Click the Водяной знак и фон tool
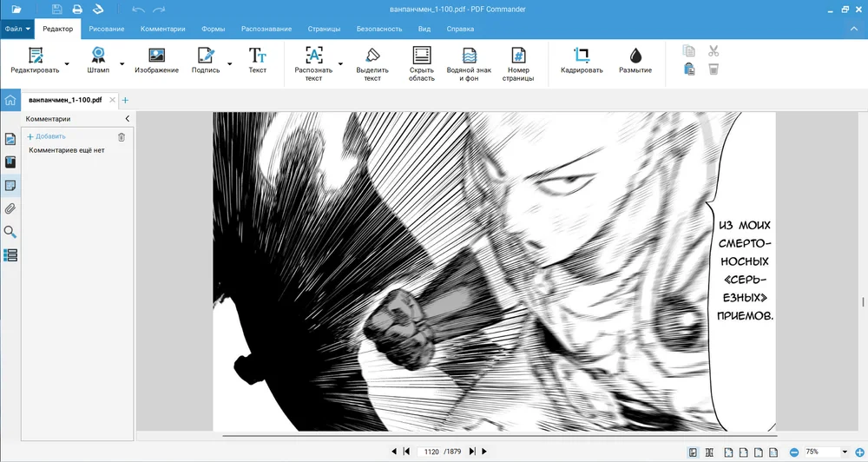868x462 pixels. click(469, 63)
